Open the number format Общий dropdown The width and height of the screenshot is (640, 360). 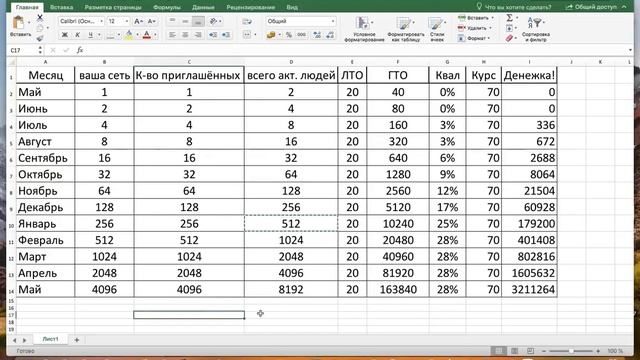tap(333, 21)
